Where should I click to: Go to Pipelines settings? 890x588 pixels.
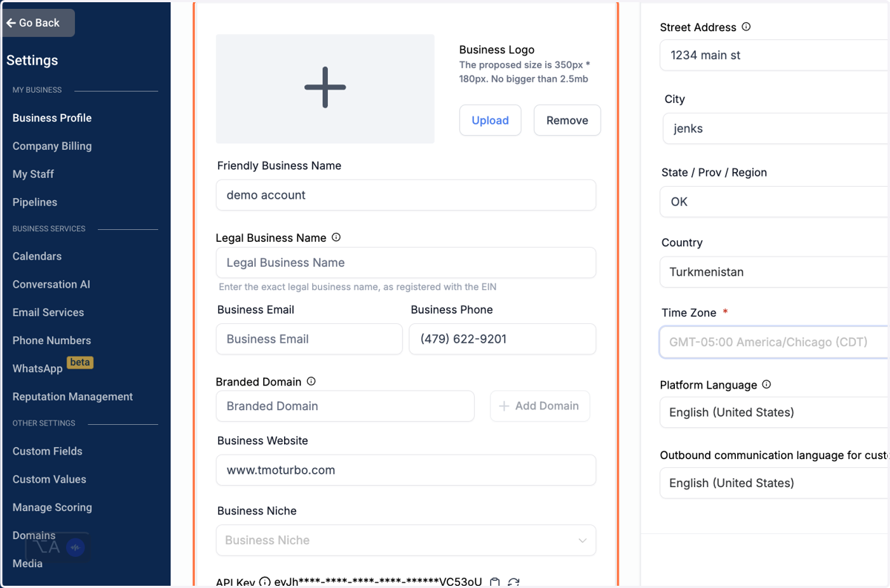click(35, 202)
